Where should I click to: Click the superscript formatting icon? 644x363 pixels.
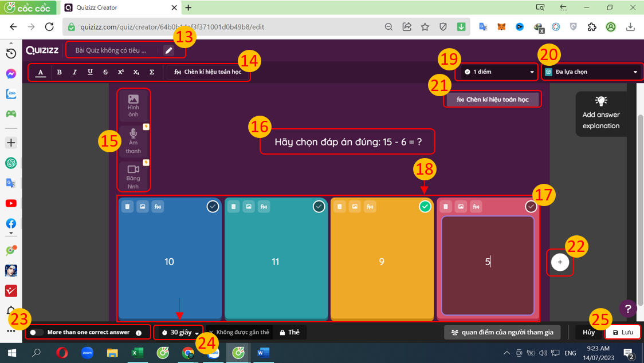[121, 72]
